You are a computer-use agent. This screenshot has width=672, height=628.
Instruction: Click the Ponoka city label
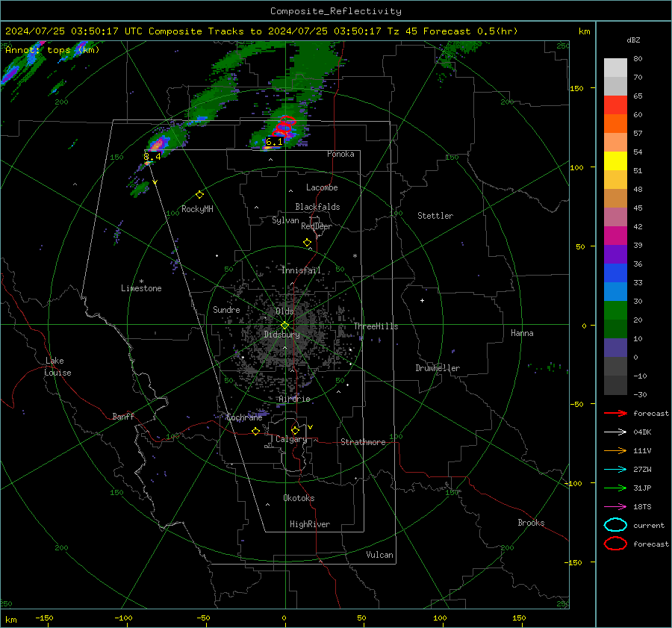click(x=340, y=154)
